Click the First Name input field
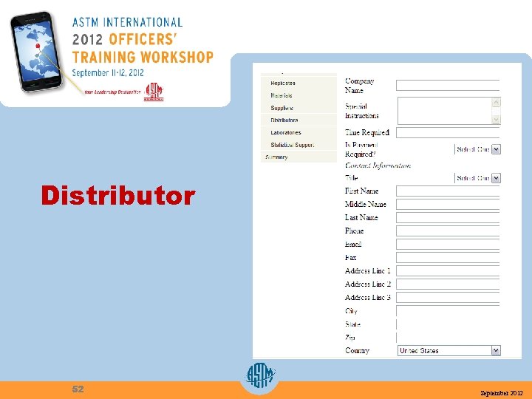Image resolution: width=532 pixels, height=399 pixels. [x=448, y=191]
